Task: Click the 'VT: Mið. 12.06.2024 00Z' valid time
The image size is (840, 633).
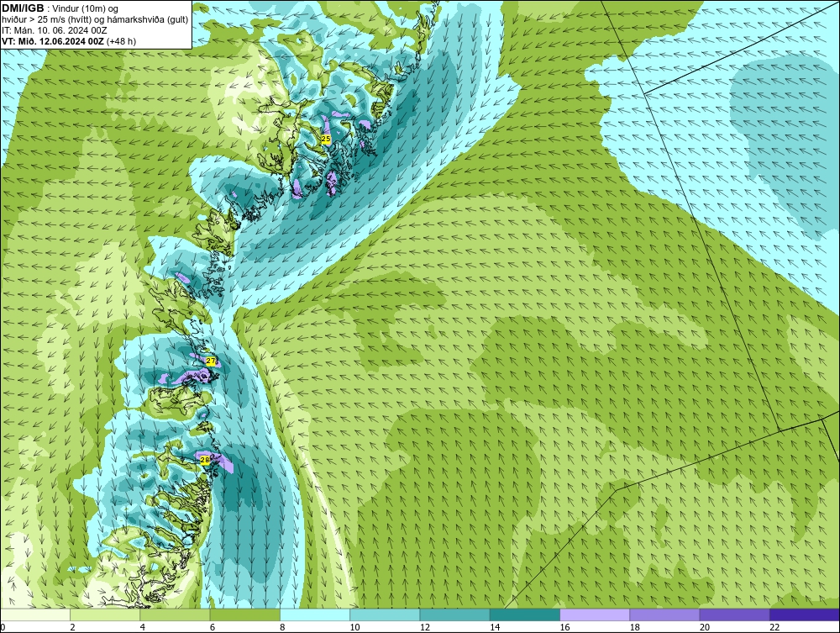Action: pyautogui.click(x=52, y=41)
